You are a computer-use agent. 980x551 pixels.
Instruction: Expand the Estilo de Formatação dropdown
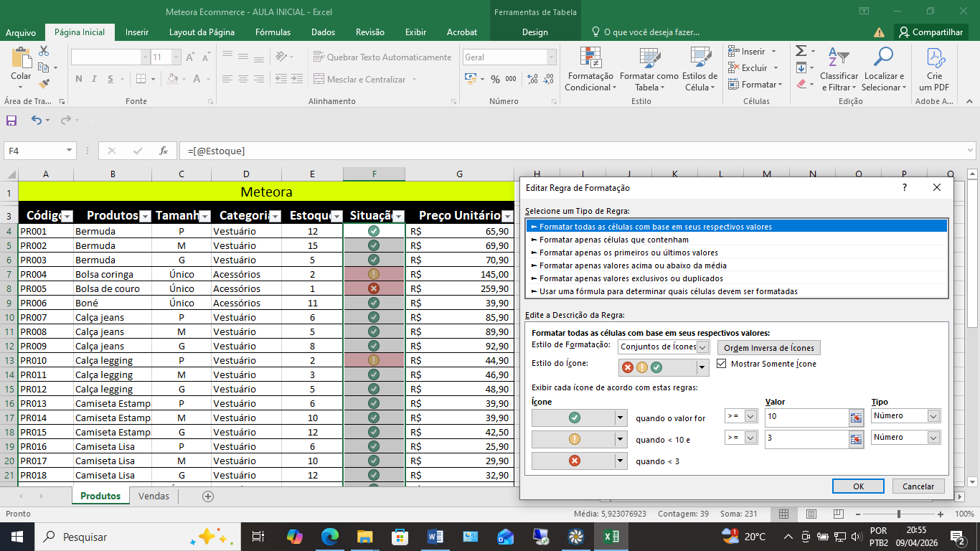702,347
